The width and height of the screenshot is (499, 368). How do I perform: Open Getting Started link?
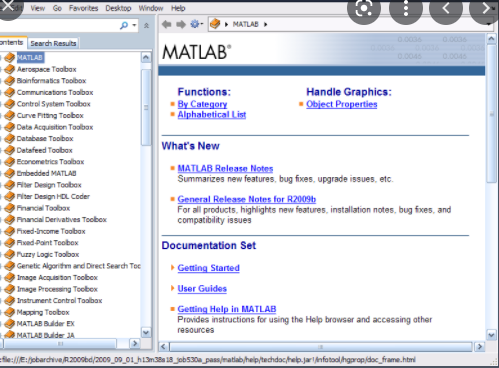(x=208, y=268)
